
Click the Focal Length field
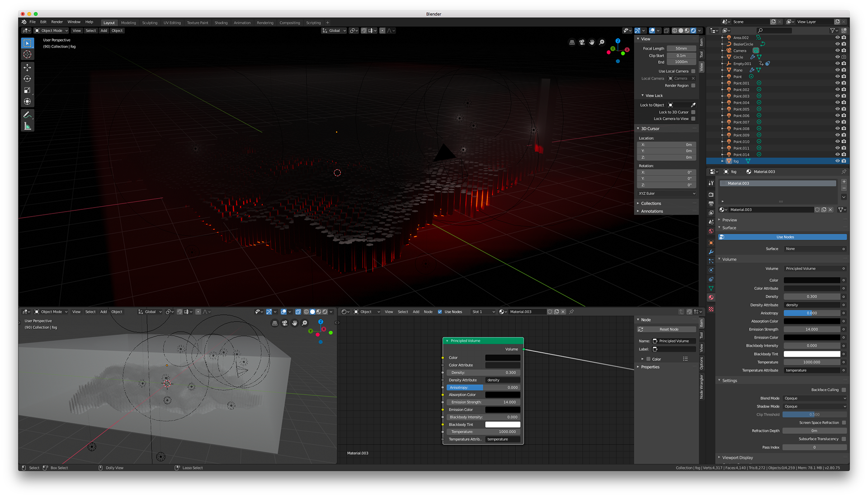click(x=681, y=48)
